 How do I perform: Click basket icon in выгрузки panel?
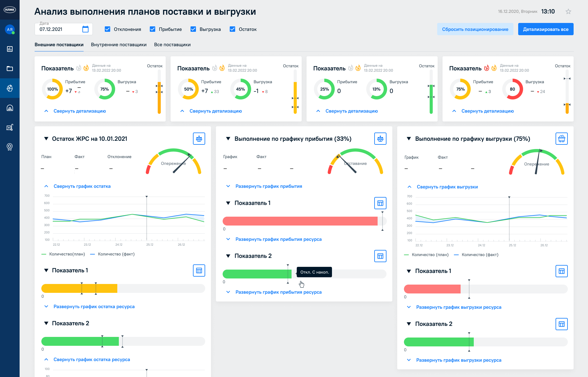(x=561, y=139)
